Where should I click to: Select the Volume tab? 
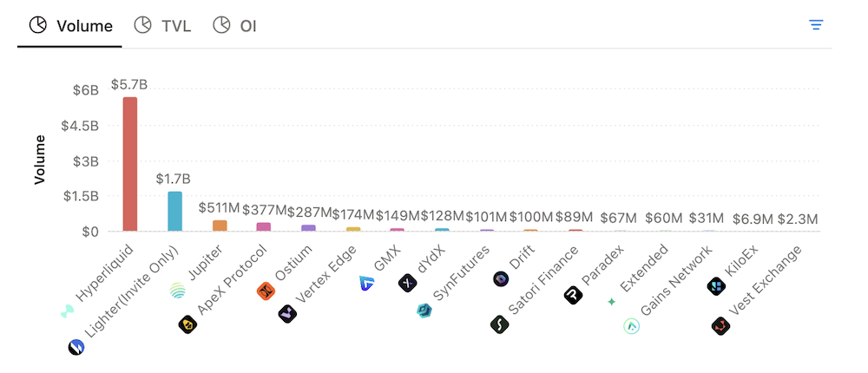[x=71, y=25]
